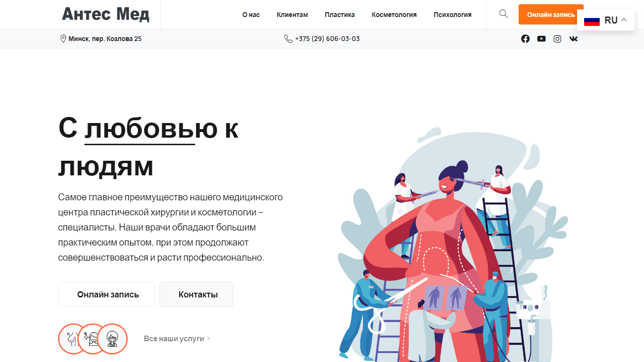Open the Косметология menu item
Screen dimensions: 644x362
tap(394, 15)
